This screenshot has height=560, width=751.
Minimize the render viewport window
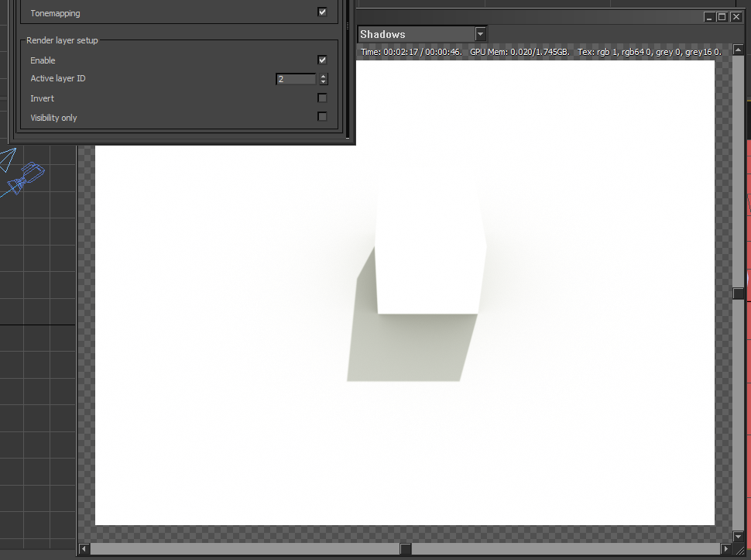[709, 17]
